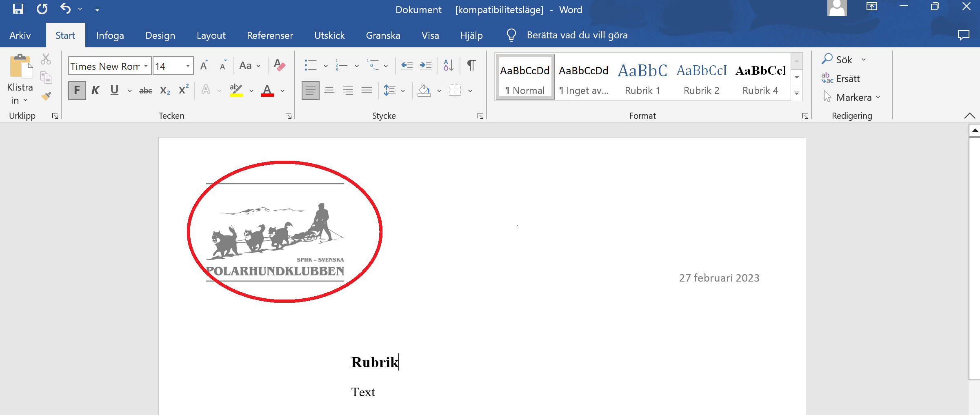Toggle subscript X₂ button
The image size is (980, 415).
[165, 91]
